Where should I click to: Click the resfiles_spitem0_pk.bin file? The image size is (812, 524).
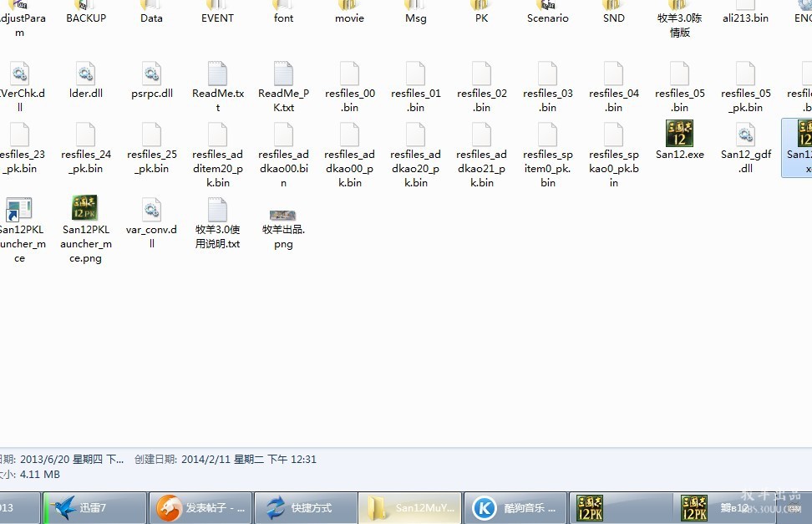click(x=547, y=134)
